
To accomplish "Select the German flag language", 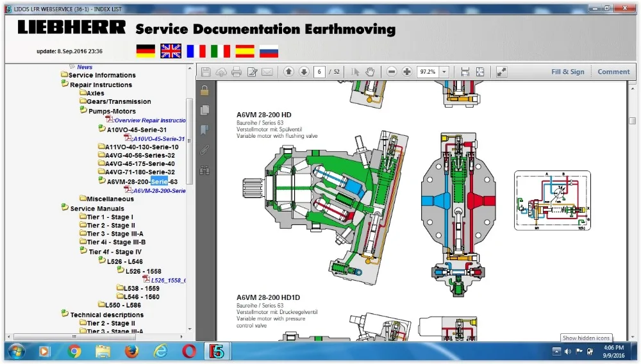I will tap(146, 51).
